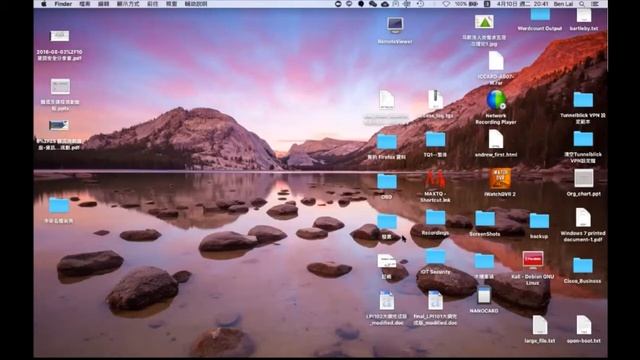The image size is (640, 360).
Task: Click the date and time in menu bar
Action: tap(522, 4)
